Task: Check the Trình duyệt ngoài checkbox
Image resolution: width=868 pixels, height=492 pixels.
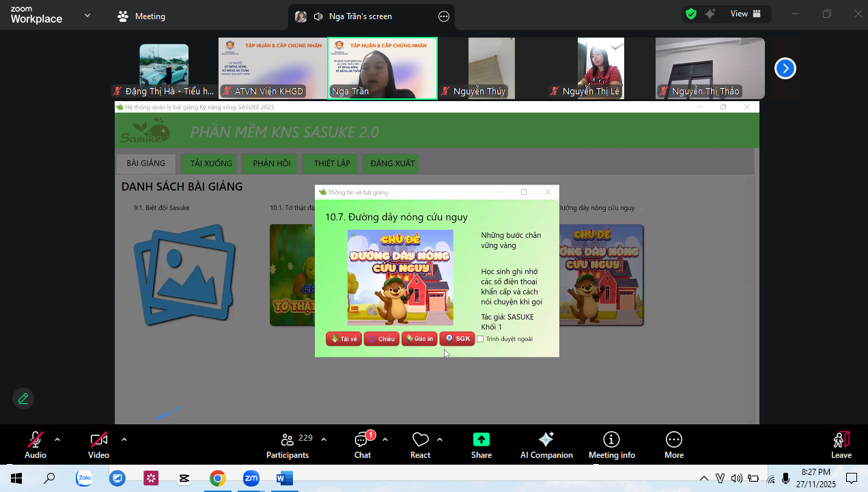Action: (x=480, y=339)
